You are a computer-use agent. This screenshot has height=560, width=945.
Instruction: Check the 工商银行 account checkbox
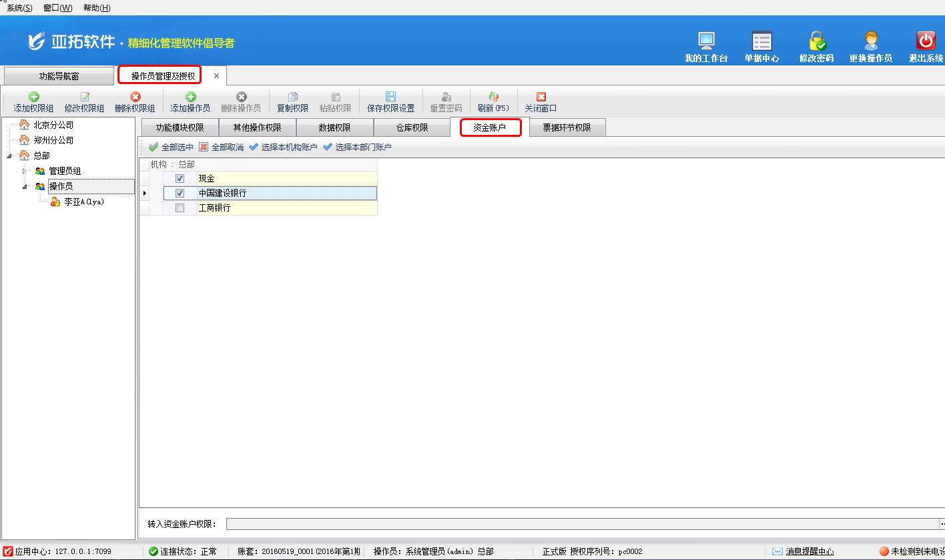[x=180, y=208]
